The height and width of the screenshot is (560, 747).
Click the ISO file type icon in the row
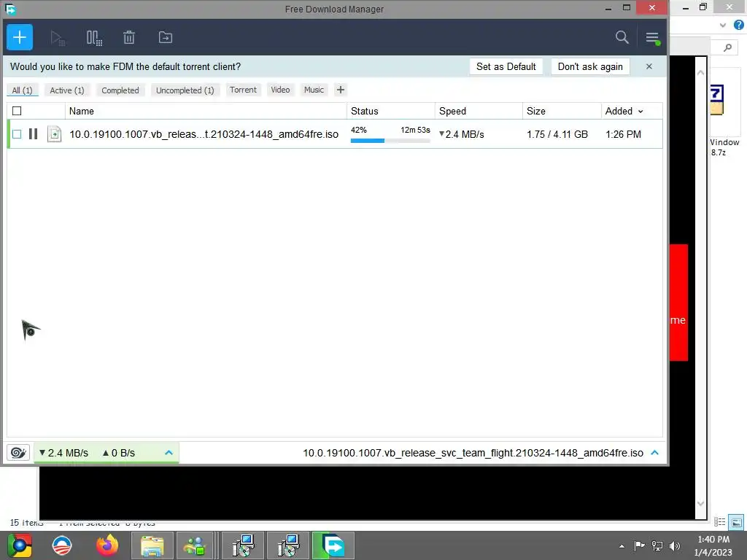(54, 134)
